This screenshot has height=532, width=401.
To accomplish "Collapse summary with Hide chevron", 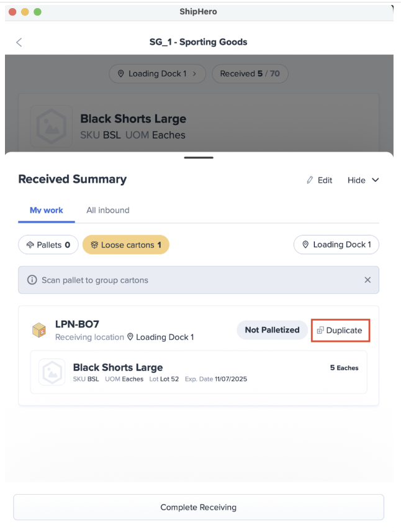I will (x=374, y=180).
